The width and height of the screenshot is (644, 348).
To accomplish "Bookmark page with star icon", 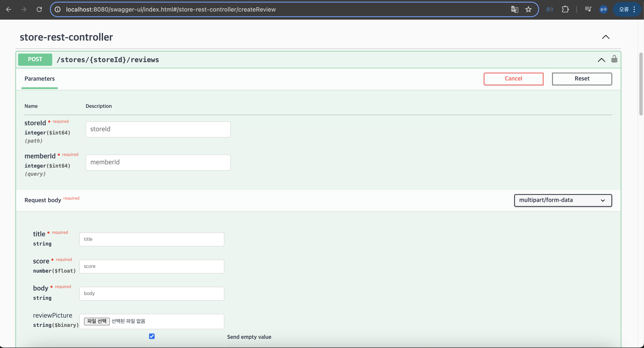I will pos(528,10).
